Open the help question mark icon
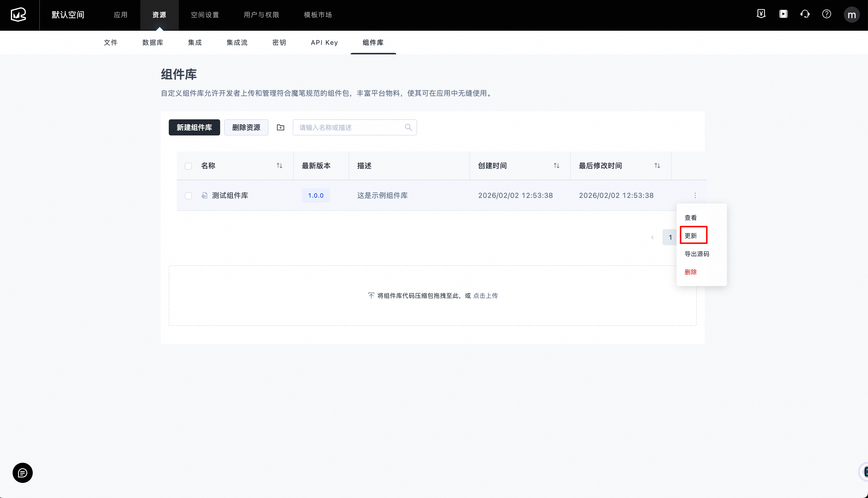The image size is (868, 498). tap(827, 14)
